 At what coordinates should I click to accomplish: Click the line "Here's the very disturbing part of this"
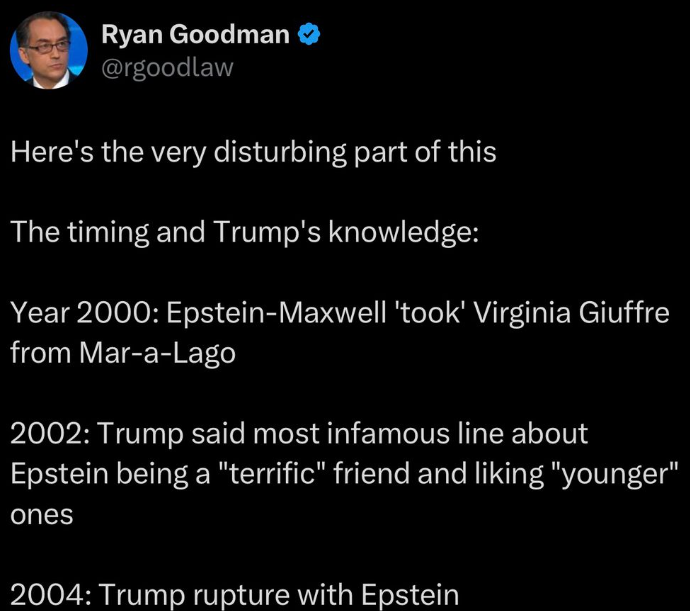(253, 152)
